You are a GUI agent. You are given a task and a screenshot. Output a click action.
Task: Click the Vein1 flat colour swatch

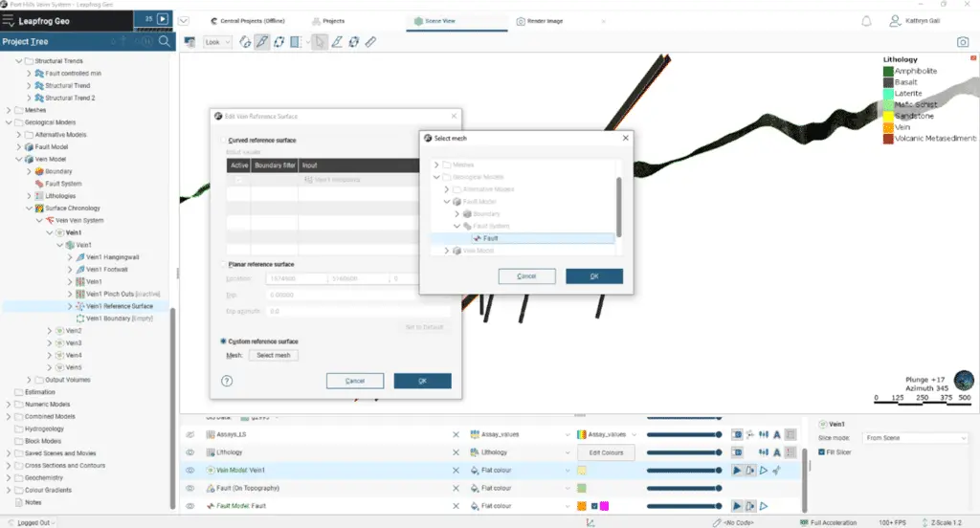(582, 471)
